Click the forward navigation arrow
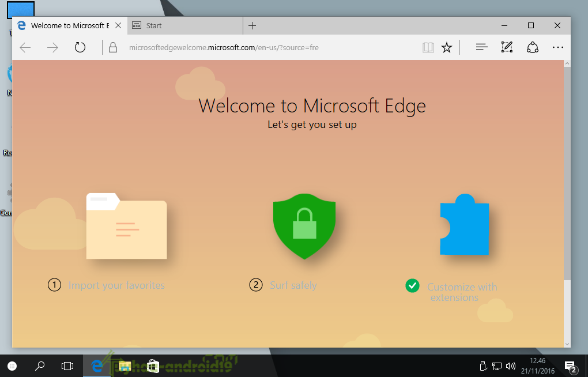588x377 pixels. pyautogui.click(x=52, y=48)
